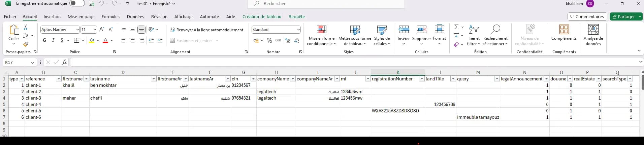The image size is (644, 145).
Task: Click the Supprimer cells button
Action: coord(421,35)
